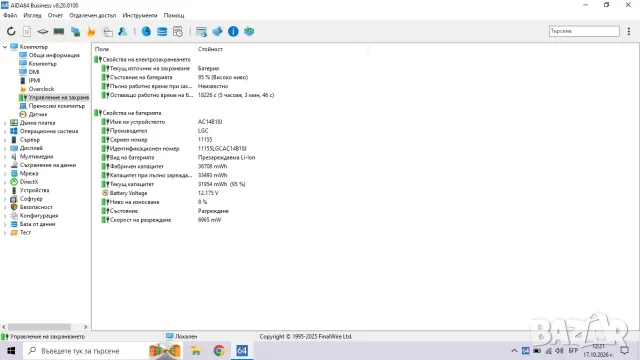
Task: Expand the Дънна платка node
Action: point(5,123)
